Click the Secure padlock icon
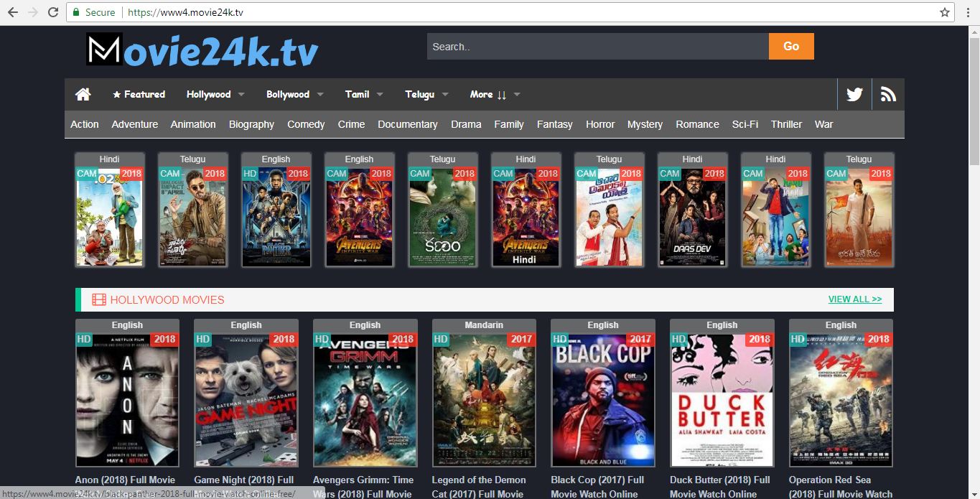980x499 pixels. (x=76, y=12)
